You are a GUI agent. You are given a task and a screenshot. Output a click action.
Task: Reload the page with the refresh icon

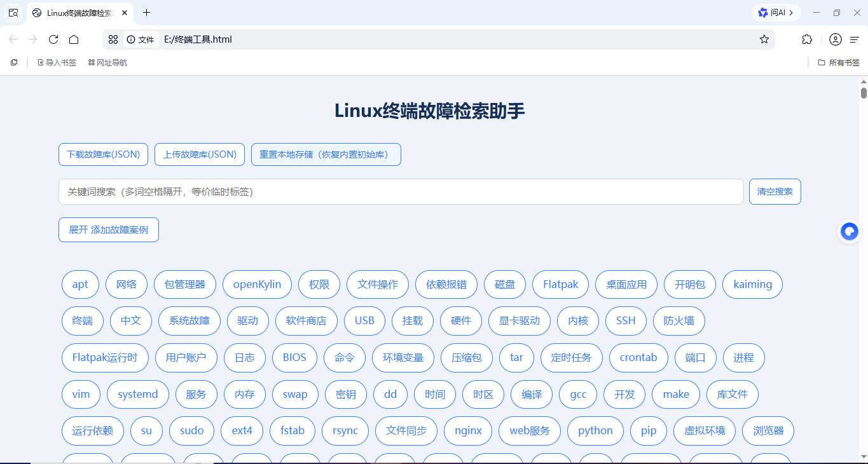coord(53,39)
